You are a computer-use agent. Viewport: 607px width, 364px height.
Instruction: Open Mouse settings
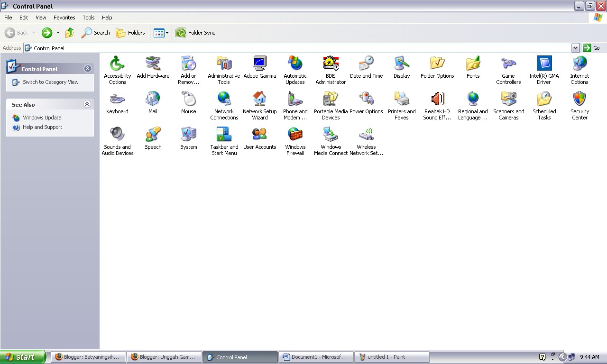click(188, 102)
